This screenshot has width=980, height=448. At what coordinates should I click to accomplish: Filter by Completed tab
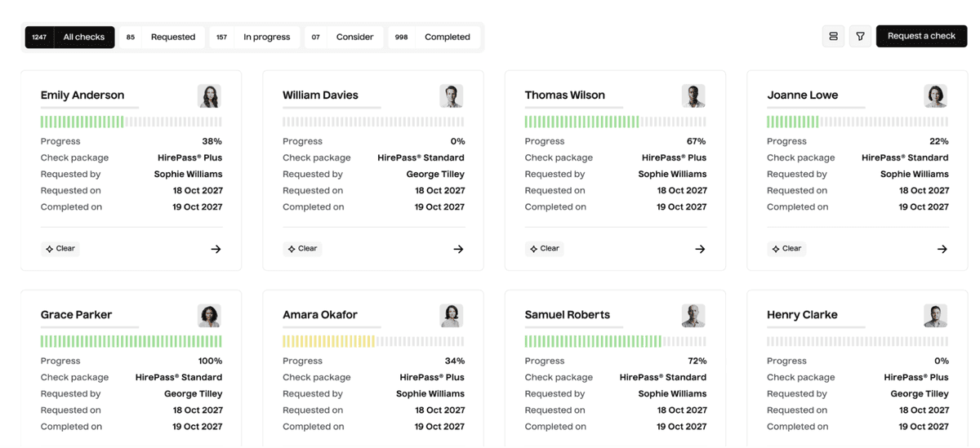click(434, 37)
